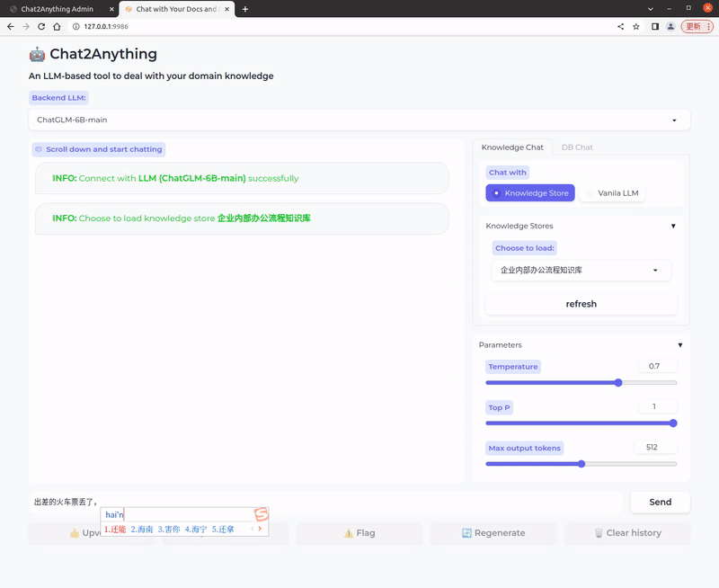Choose IME candidate 4 海宁

pyautogui.click(x=196, y=530)
